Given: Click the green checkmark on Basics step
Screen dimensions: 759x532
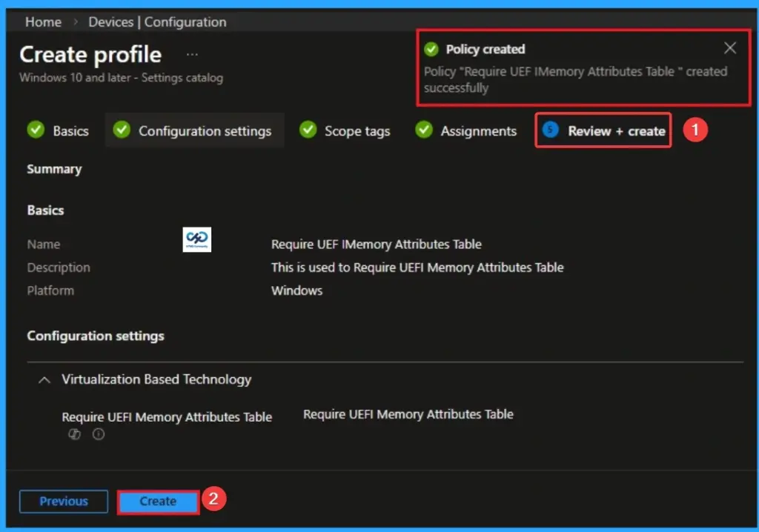Looking at the screenshot, I should 36,130.
